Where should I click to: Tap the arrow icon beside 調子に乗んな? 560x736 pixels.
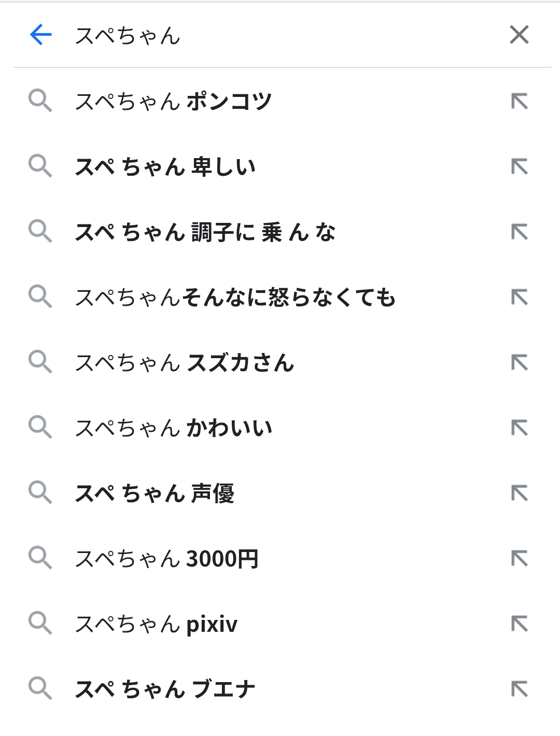[519, 232]
